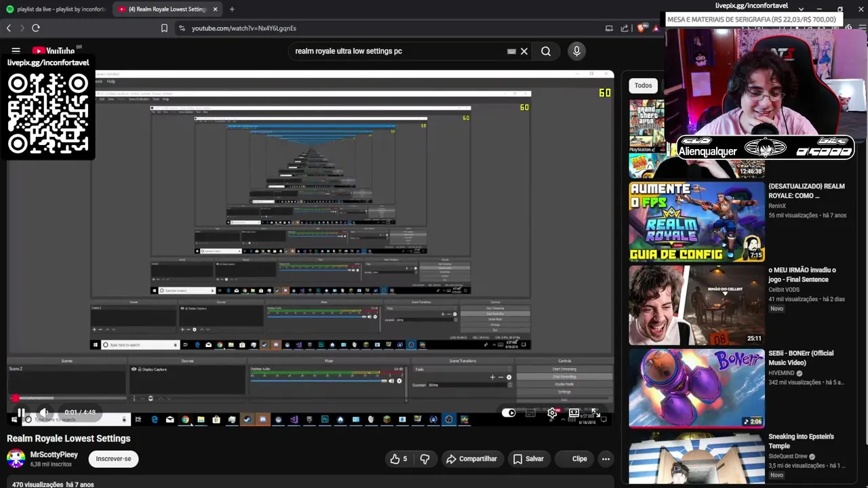
Task: Click the Grand Theft Auto thumbnail
Action: coord(647,126)
